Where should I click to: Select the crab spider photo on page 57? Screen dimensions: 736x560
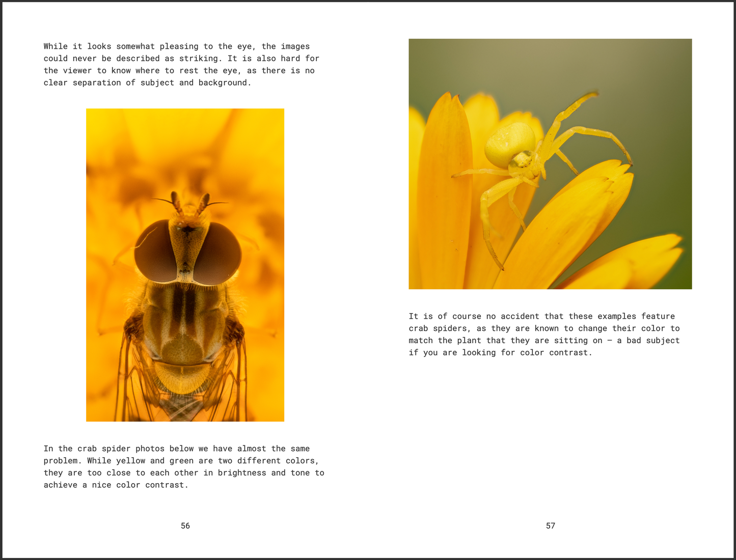pyautogui.click(x=550, y=163)
